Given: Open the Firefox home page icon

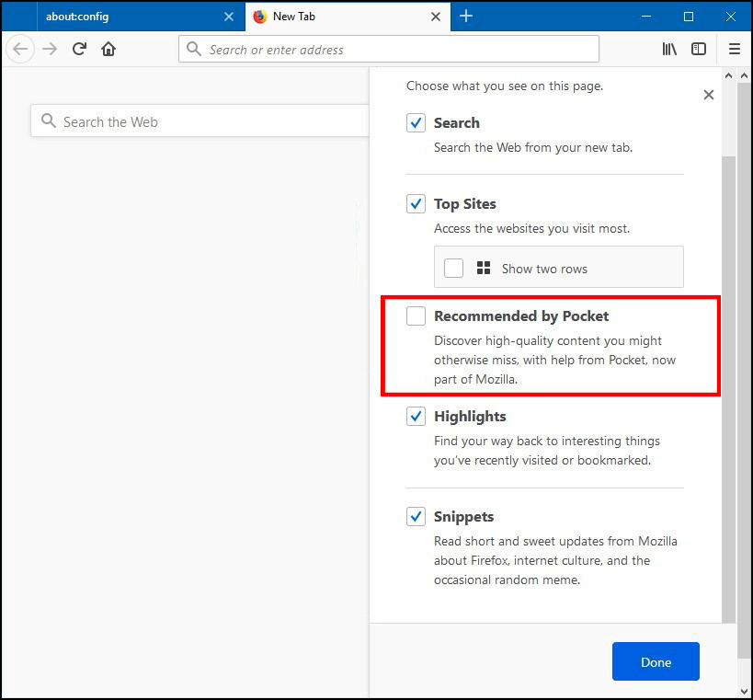Looking at the screenshot, I should click(108, 49).
